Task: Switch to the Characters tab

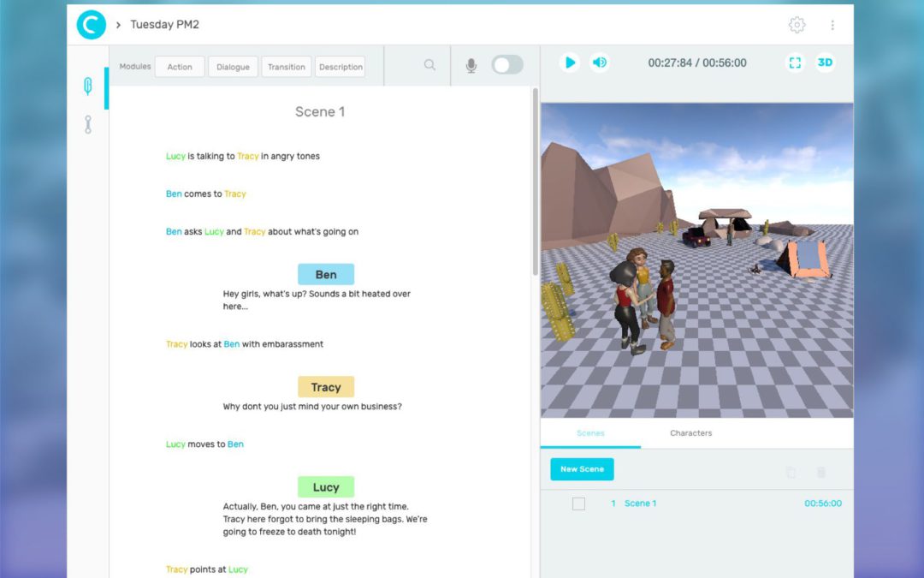Action: pos(690,432)
